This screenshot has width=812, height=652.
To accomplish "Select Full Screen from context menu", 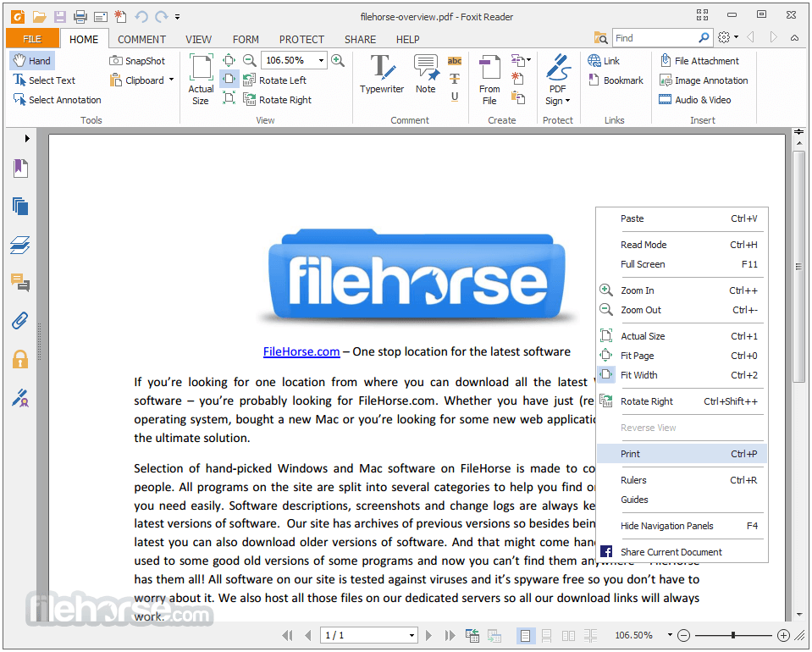I will tap(682, 264).
